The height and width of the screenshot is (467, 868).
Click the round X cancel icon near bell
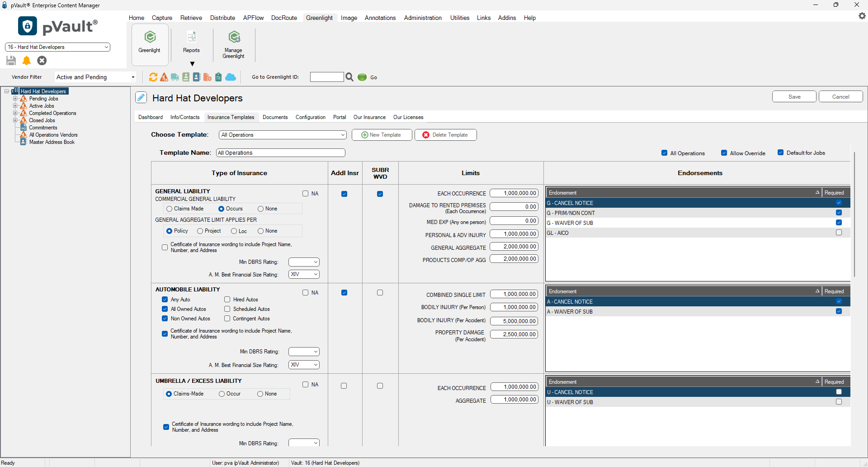coord(42,60)
